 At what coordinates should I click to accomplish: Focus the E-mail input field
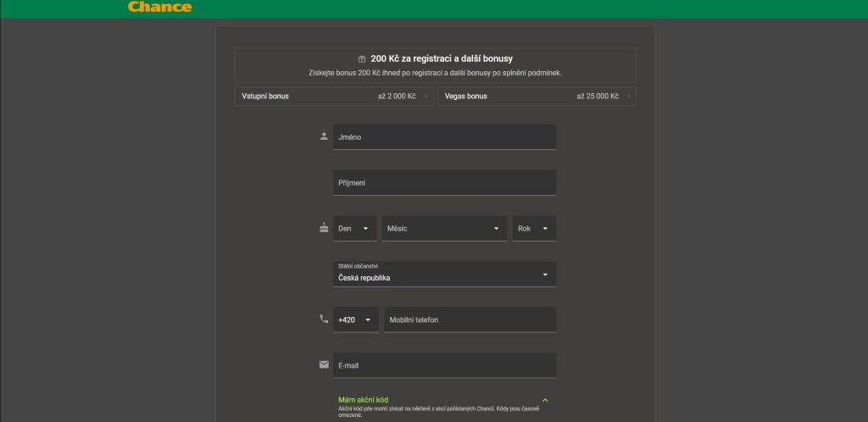coord(444,365)
